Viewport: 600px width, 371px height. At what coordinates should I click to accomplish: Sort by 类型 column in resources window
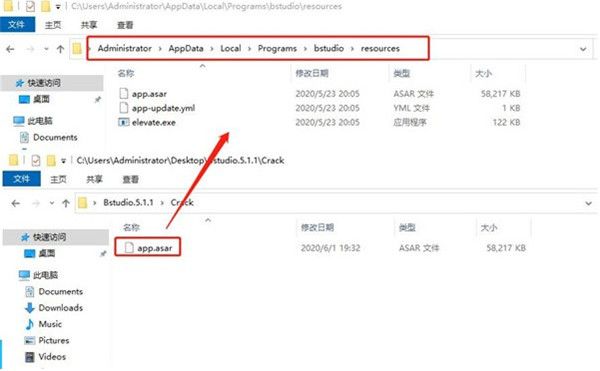[401, 73]
